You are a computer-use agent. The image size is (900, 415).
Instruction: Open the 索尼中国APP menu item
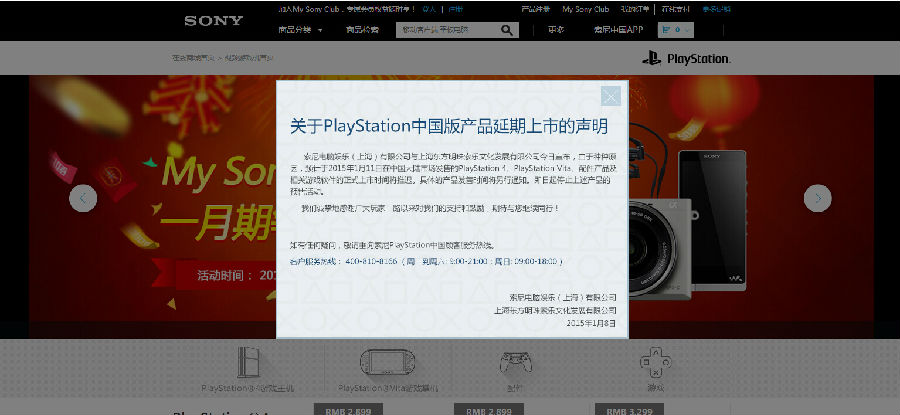point(618,30)
